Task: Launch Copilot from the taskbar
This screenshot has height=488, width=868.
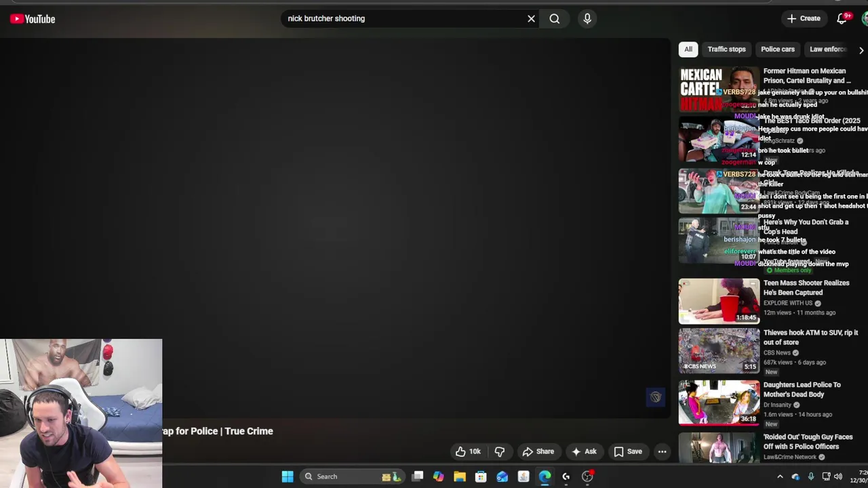Action: coord(439,476)
